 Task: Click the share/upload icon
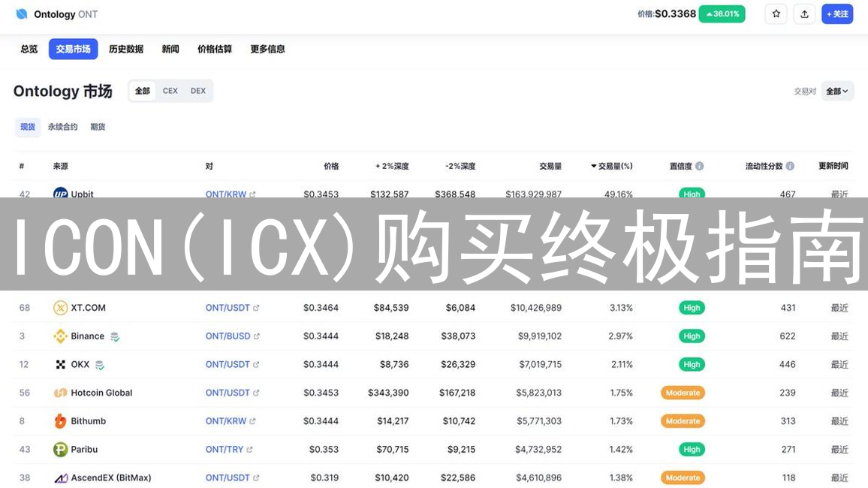[804, 14]
